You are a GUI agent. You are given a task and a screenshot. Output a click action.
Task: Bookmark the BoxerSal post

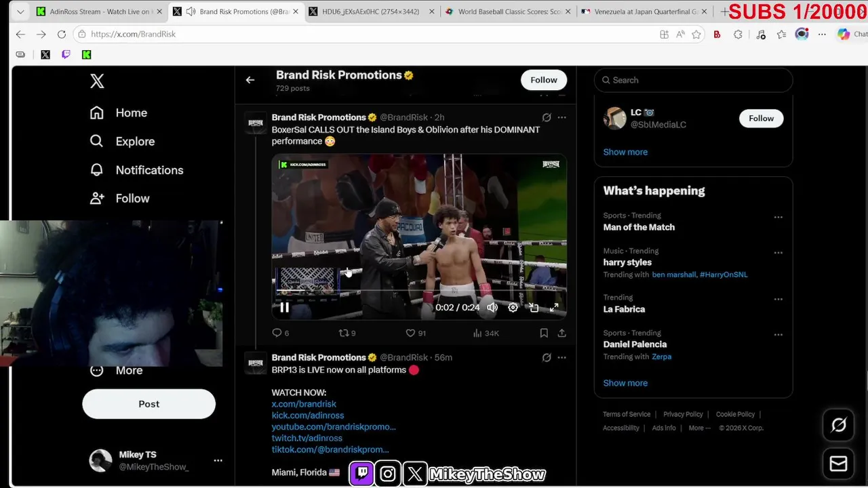point(544,333)
